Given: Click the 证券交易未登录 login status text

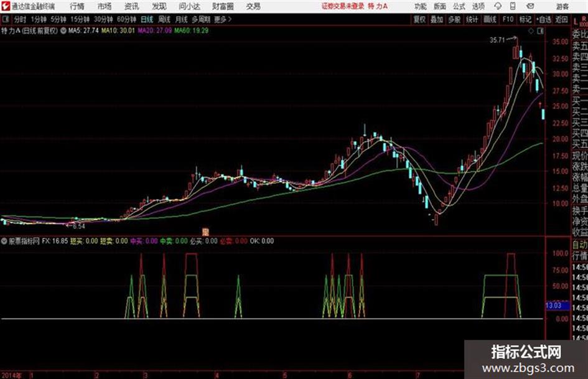Looking at the screenshot, I should tap(343, 6).
